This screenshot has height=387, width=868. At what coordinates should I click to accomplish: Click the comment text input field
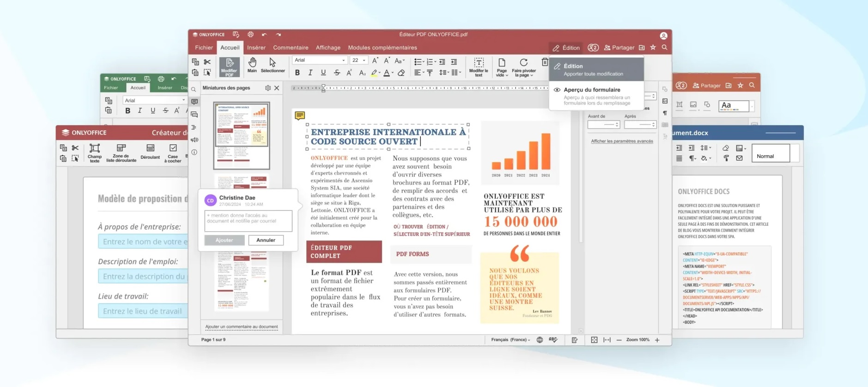(248, 221)
